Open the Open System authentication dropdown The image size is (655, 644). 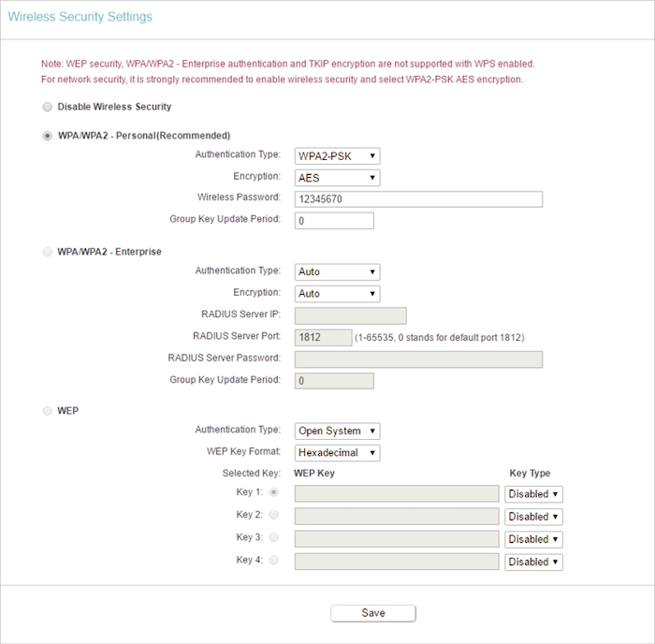point(337,431)
